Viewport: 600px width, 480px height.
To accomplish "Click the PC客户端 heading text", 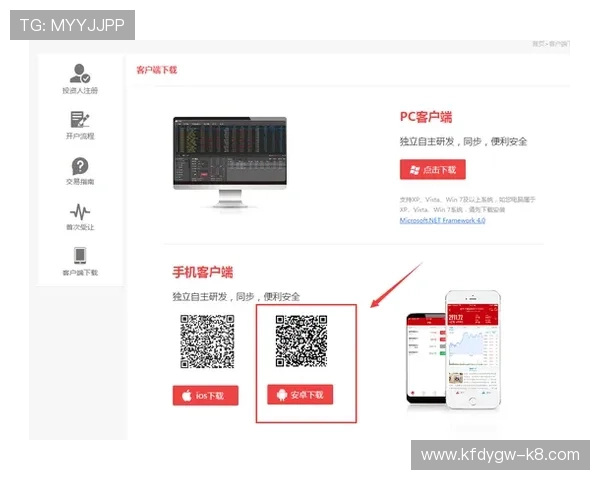I will 426,117.
